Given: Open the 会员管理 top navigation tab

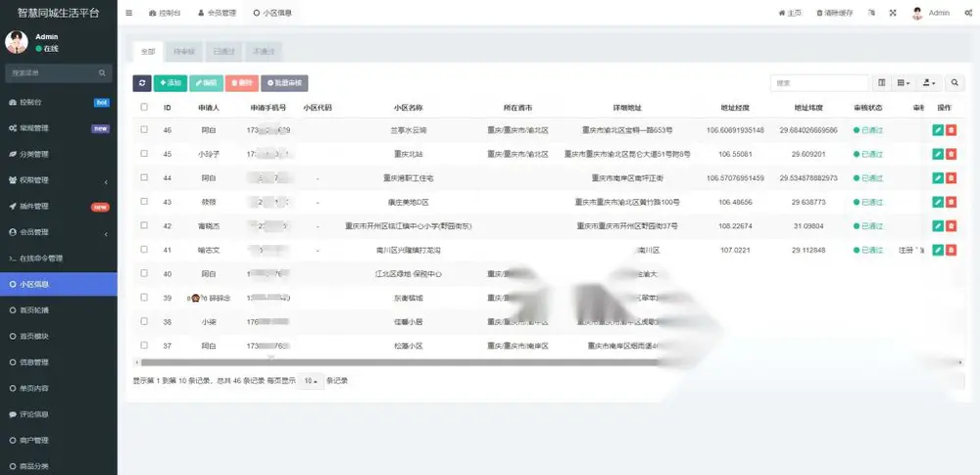Looking at the screenshot, I should 217,13.
